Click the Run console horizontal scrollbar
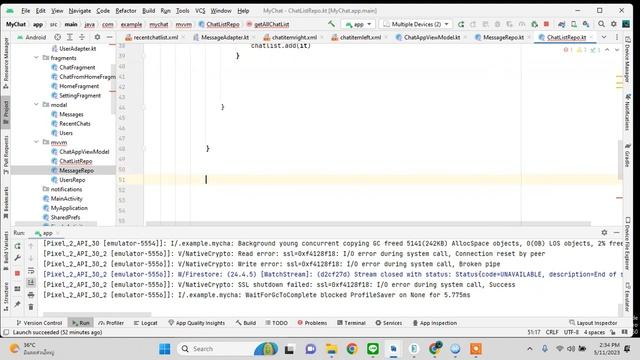 coord(97,314)
